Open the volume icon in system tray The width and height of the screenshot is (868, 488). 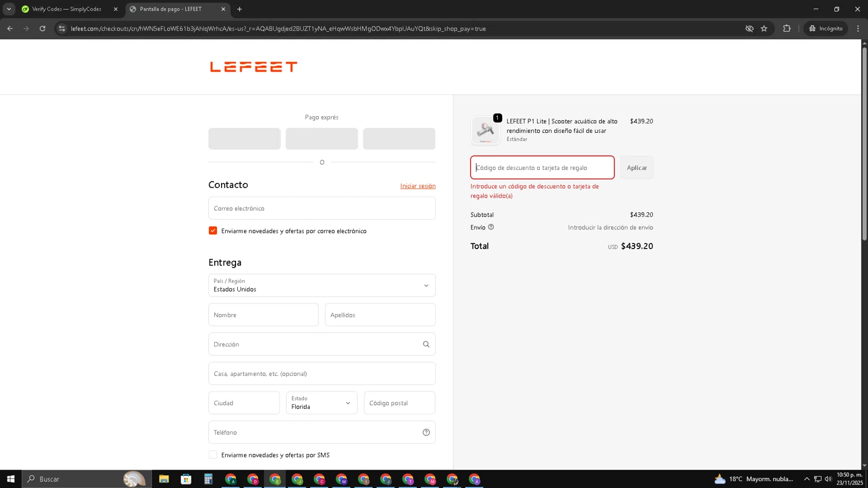tap(828, 479)
